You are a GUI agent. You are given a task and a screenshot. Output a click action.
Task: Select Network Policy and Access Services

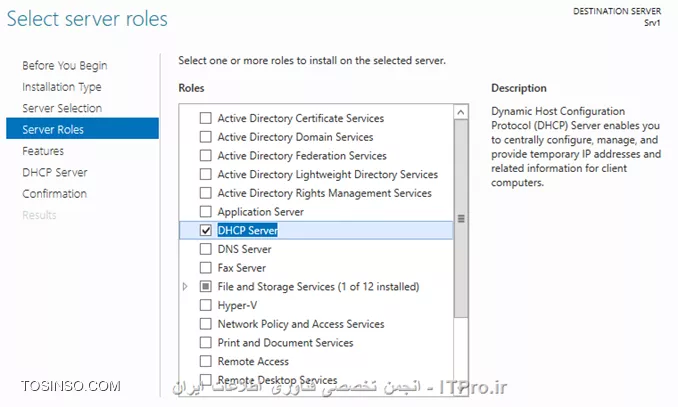[301, 324]
